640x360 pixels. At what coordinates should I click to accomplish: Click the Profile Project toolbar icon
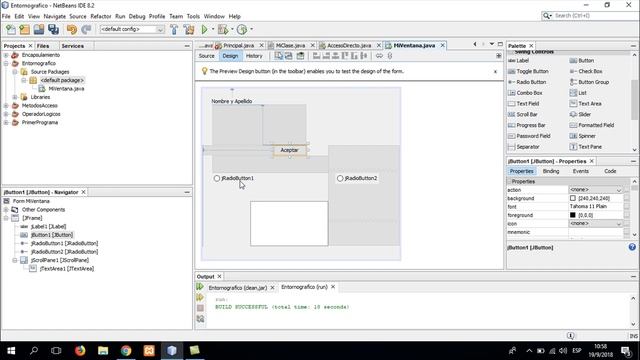point(242,29)
